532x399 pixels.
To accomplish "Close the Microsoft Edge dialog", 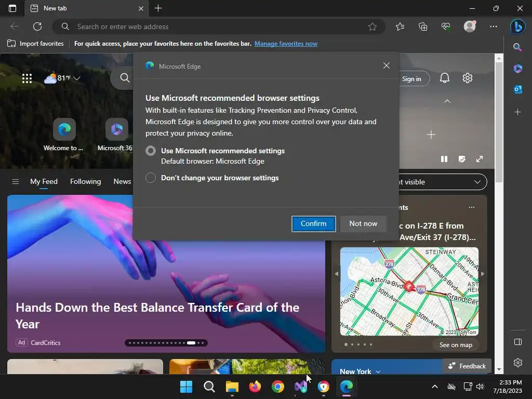I will coord(386,65).
